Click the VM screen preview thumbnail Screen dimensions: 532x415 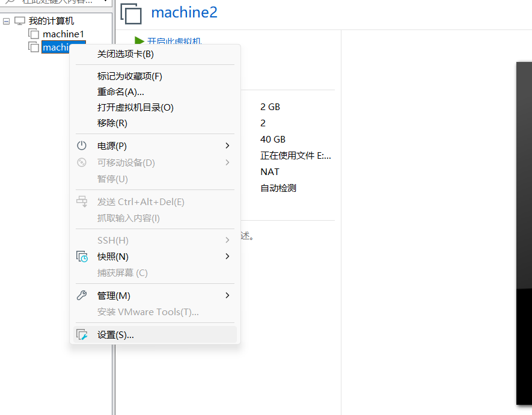[x=524, y=233]
